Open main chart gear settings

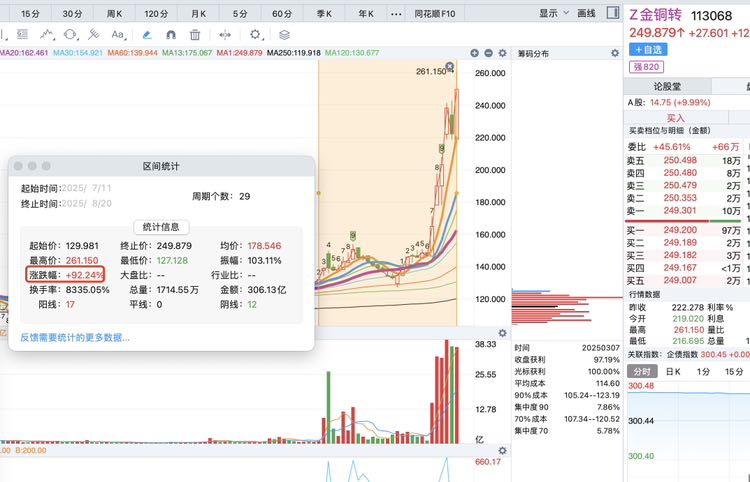tap(502, 53)
